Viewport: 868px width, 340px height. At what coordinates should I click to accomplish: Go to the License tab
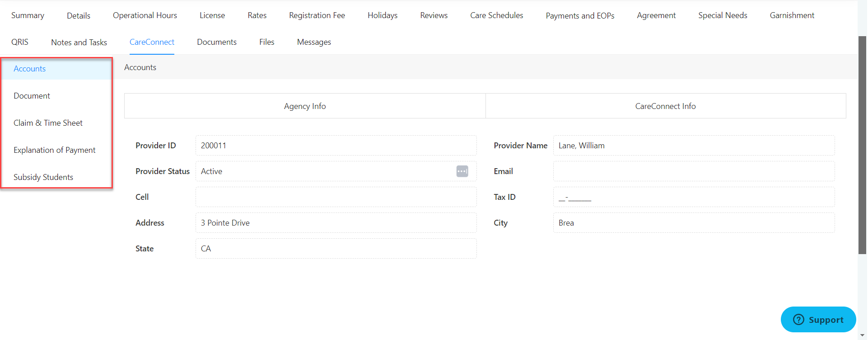click(x=212, y=15)
